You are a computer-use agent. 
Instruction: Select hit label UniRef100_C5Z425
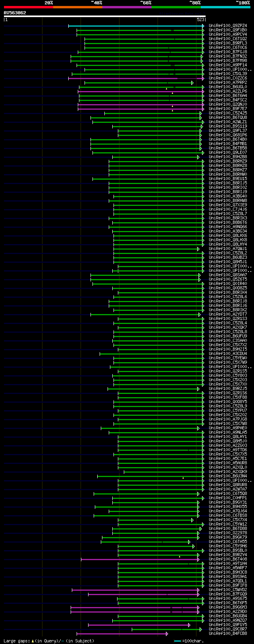pos(228,113)
